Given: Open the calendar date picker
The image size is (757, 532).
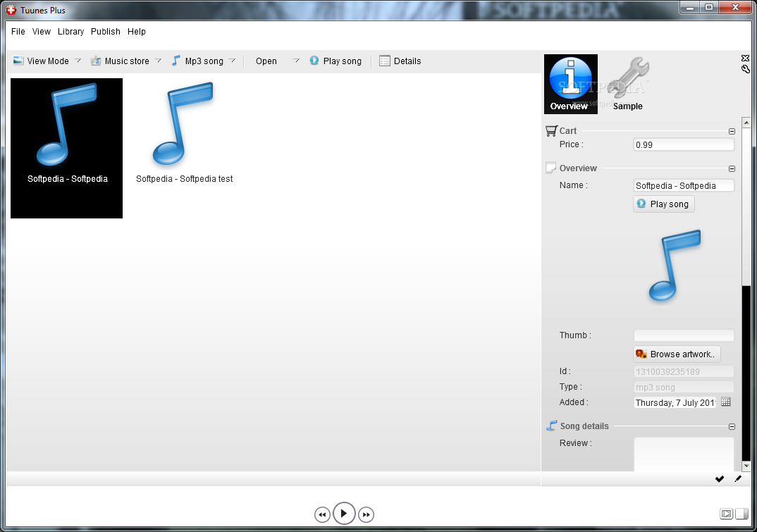Looking at the screenshot, I should [725, 402].
